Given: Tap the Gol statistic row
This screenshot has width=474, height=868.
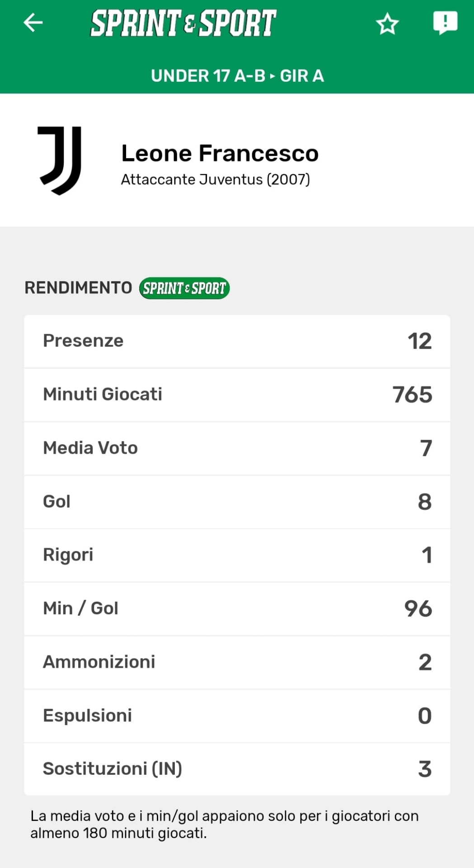Looking at the screenshot, I should (x=237, y=501).
